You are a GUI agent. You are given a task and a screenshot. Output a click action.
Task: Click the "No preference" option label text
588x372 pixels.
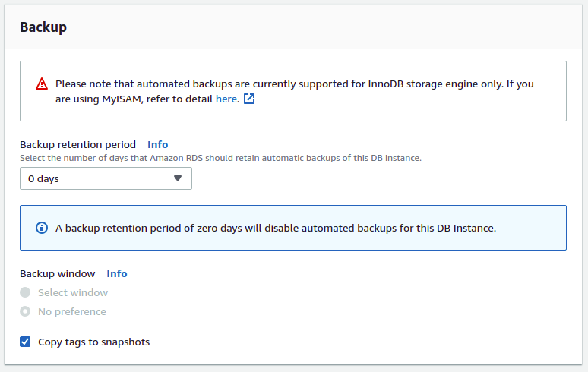(x=72, y=311)
